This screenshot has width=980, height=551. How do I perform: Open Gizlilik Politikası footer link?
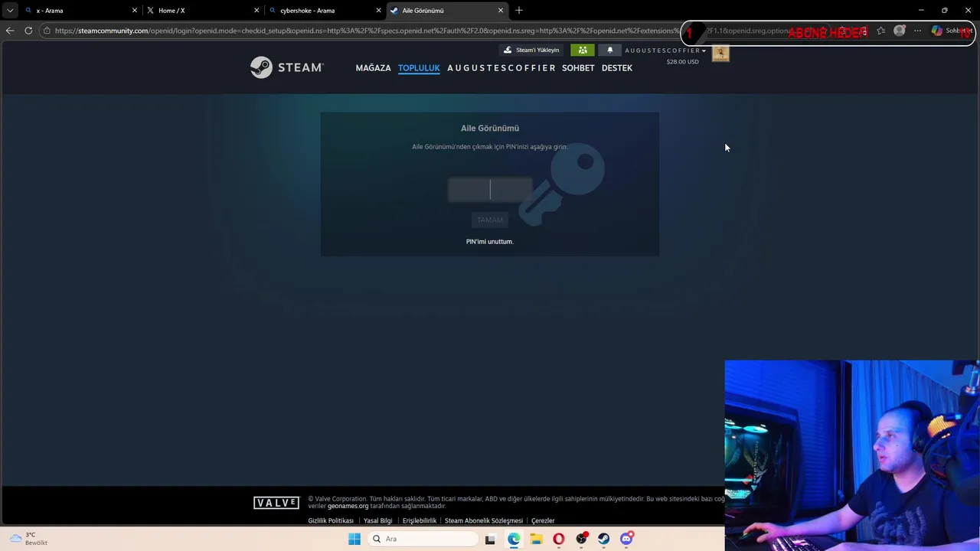tap(331, 520)
